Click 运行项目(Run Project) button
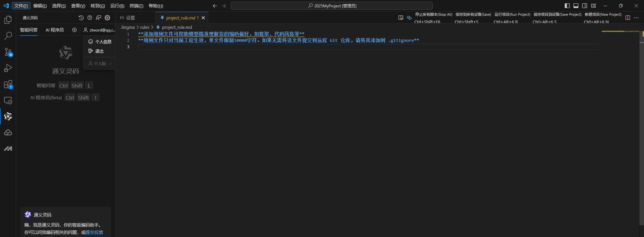Viewport: 644px width, 237px height. coord(512,14)
